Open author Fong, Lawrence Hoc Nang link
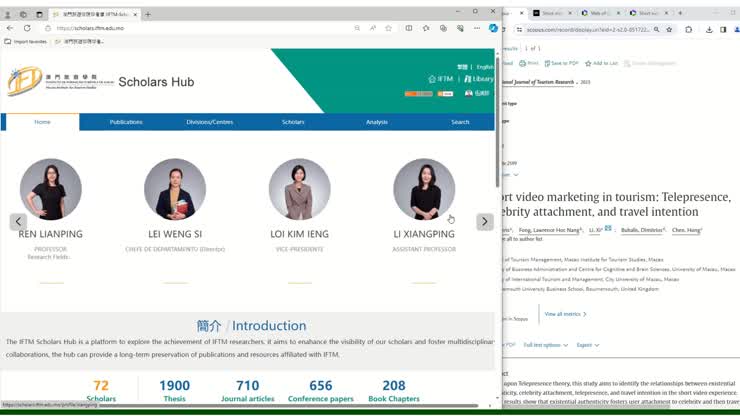Viewport: 740px width, 416px height. coord(550,230)
